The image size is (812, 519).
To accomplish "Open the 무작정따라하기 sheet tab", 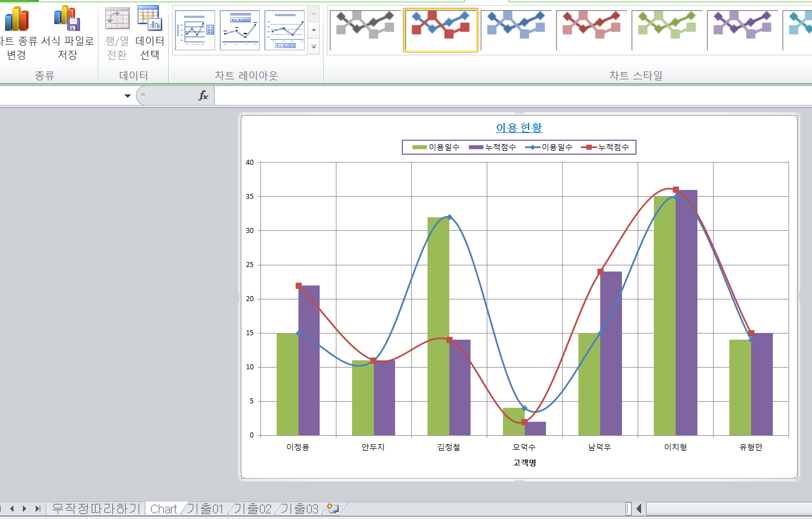I will click(95, 509).
